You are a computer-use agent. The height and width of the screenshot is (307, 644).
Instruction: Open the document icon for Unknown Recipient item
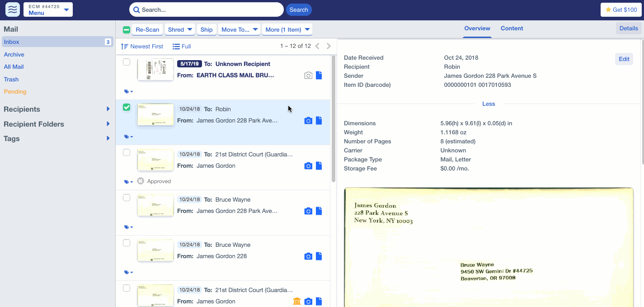point(319,76)
